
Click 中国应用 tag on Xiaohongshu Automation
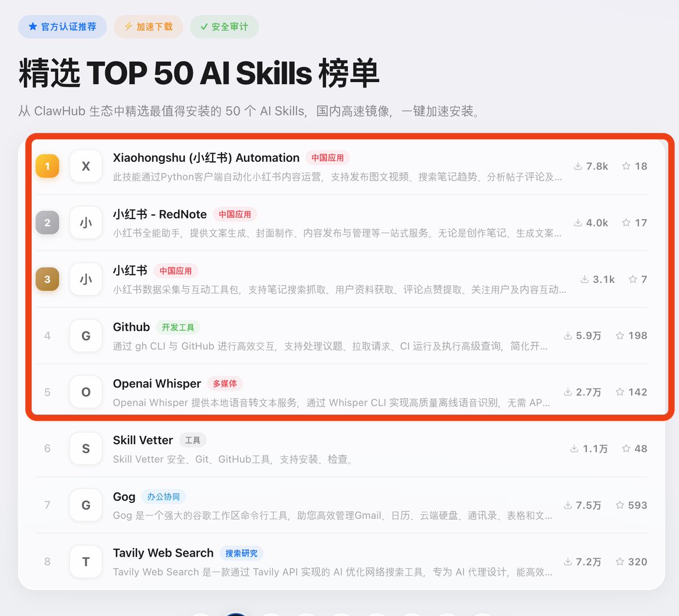pyautogui.click(x=328, y=158)
